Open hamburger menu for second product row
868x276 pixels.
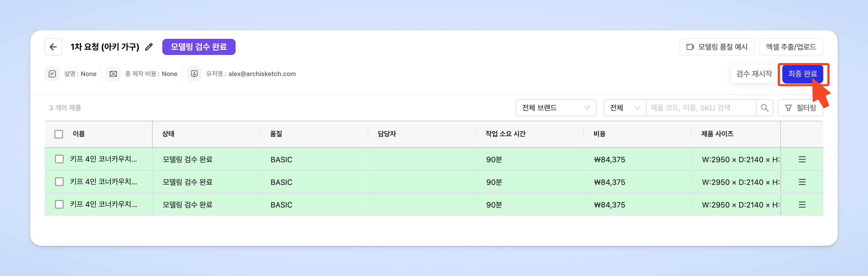[x=802, y=182]
